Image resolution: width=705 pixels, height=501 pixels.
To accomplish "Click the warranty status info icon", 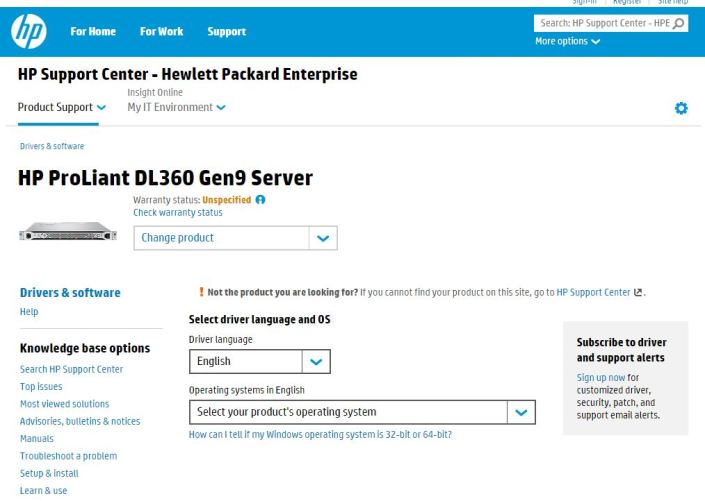I will pos(260,200).
